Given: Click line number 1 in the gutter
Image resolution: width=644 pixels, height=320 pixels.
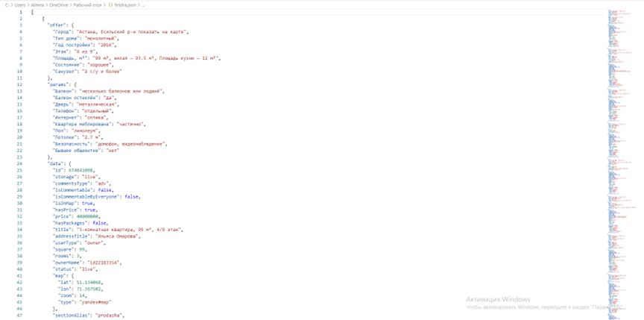Looking at the screenshot, I should [21, 13].
